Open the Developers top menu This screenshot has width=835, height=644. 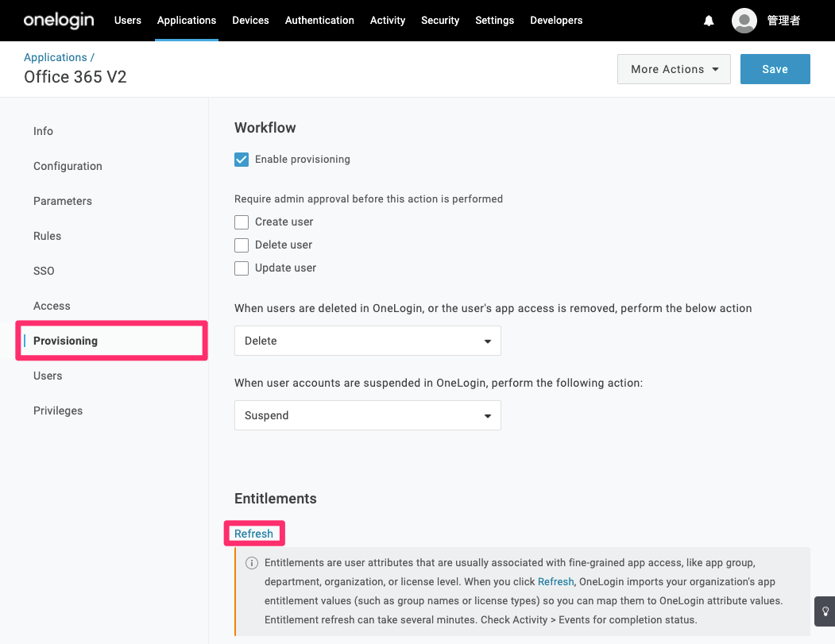(556, 20)
